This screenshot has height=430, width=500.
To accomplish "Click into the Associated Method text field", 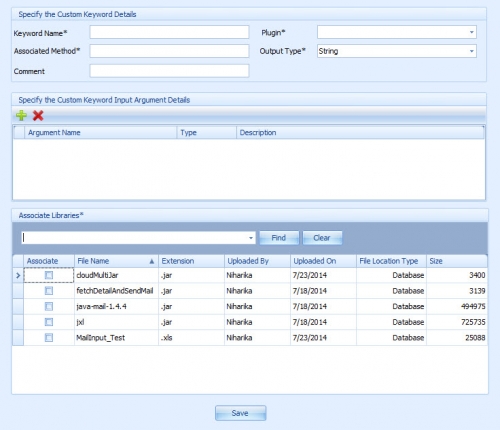I will [x=169, y=51].
